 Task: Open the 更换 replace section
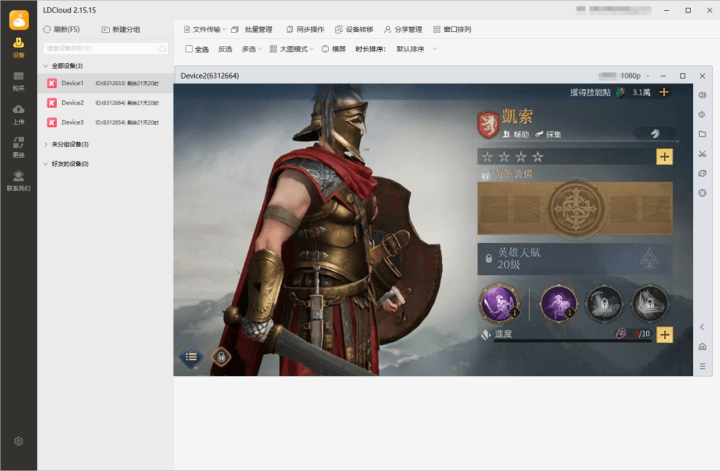pos(18,148)
